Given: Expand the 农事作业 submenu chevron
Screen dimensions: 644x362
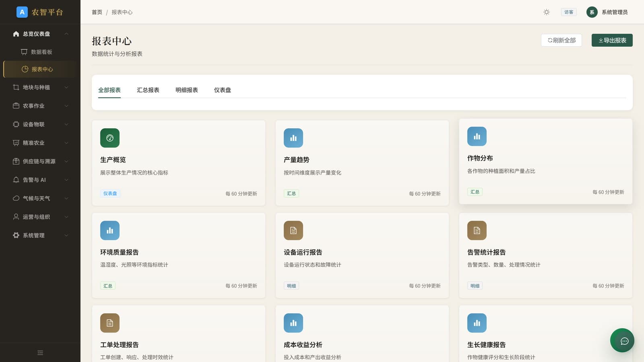Looking at the screenshot, I should [66, 106].
